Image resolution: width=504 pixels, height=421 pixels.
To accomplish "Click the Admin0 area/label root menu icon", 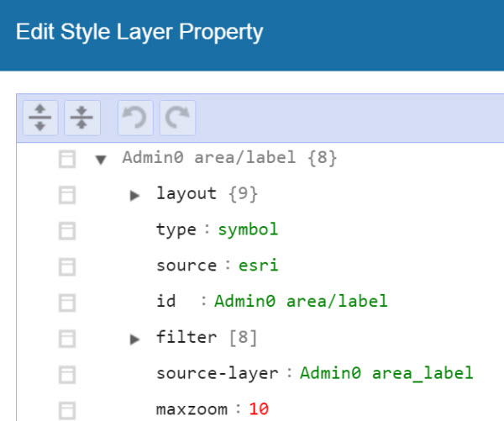I will [x=66, y=158].
